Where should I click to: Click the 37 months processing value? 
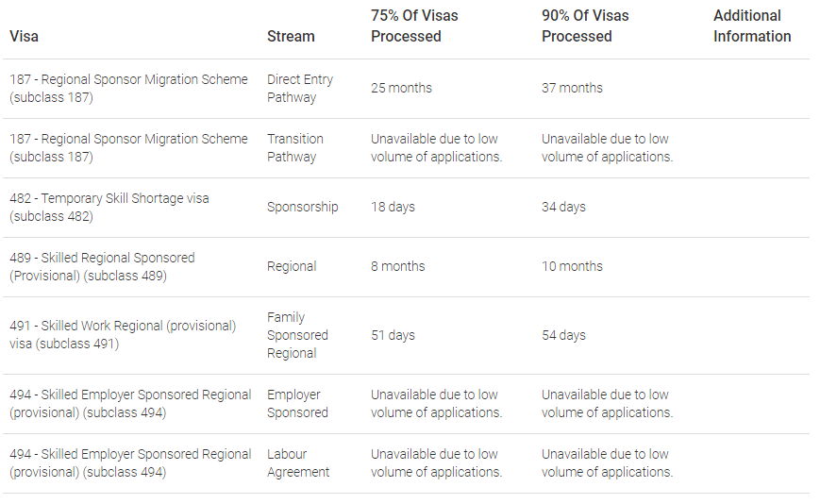point(572,89)
